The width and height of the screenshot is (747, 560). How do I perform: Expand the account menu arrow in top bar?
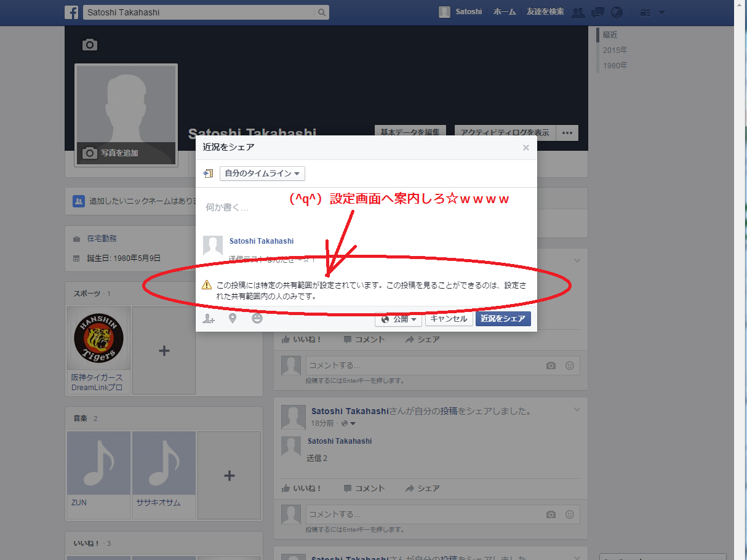coord(661,12)
